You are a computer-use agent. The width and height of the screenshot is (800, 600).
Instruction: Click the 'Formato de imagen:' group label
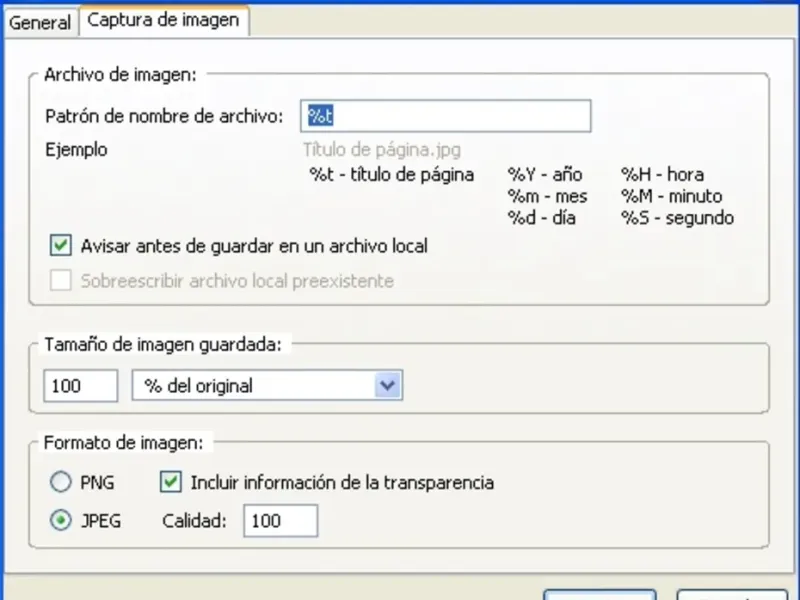[123, 442]
